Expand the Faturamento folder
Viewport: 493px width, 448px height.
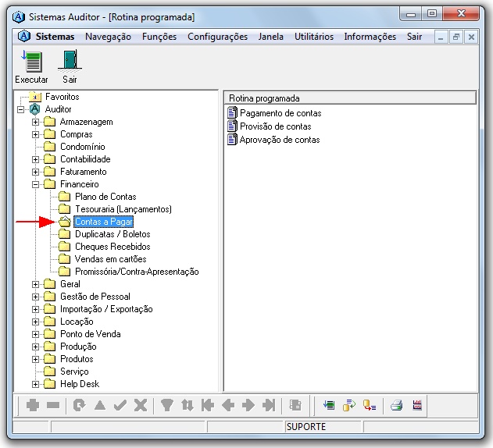point(35,172)
